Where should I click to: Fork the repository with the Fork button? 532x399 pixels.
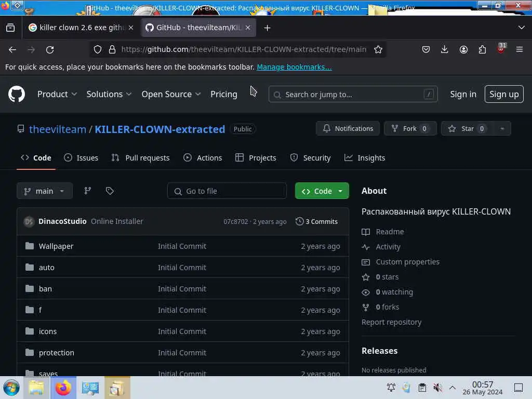(410, 129)
